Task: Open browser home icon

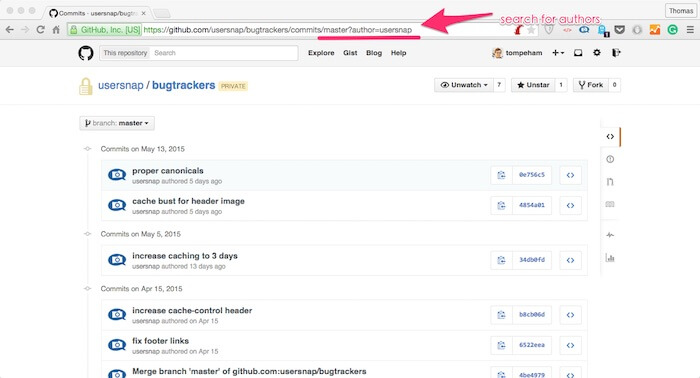Action: point(56,30)
